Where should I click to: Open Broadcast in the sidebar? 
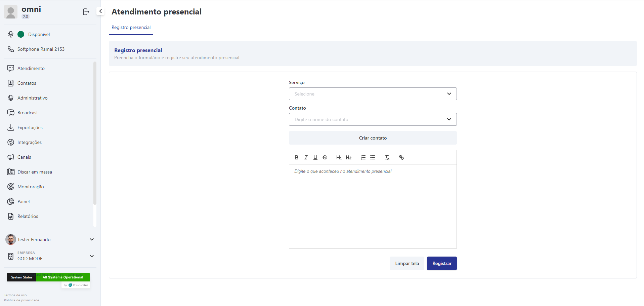pos(28,113)
